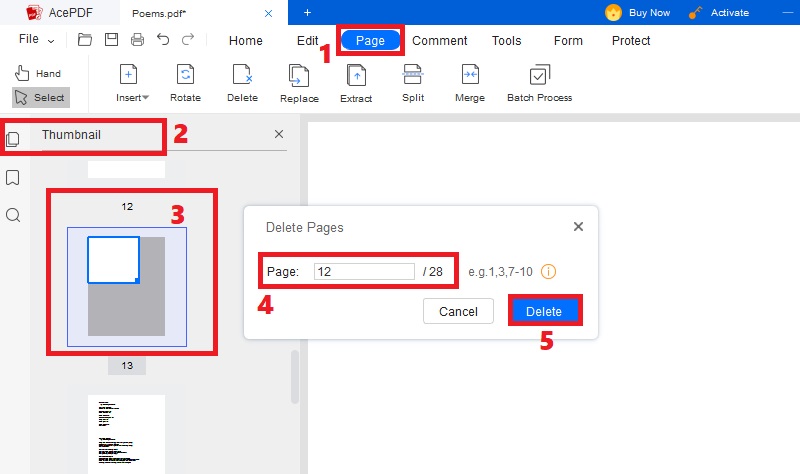Click the Undo arrow icon
The image size is (800, 474).
tap(163, 39)
